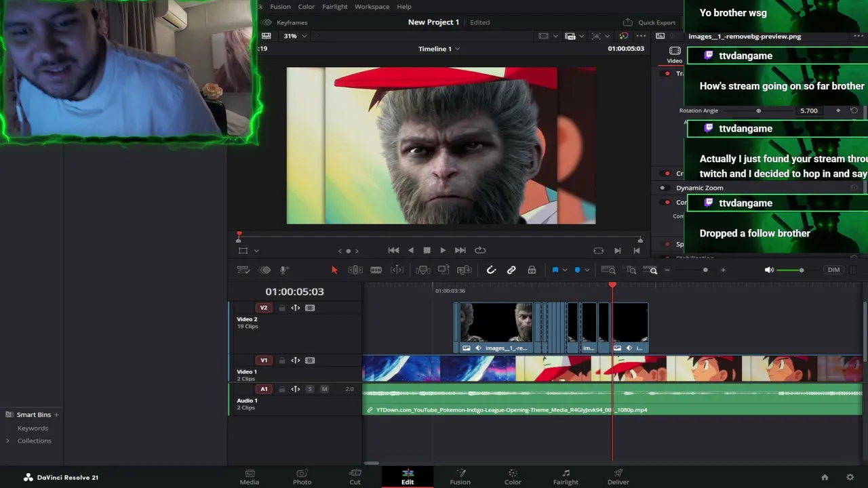Play the timeline in reverse
The height and width of the screenshot is (488, 868).
(411, 250)
